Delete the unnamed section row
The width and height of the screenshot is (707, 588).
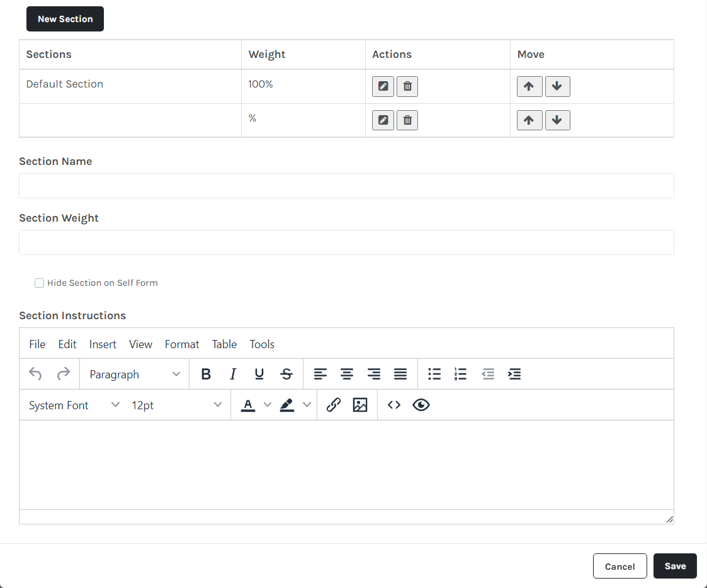(x=407, y=120)
